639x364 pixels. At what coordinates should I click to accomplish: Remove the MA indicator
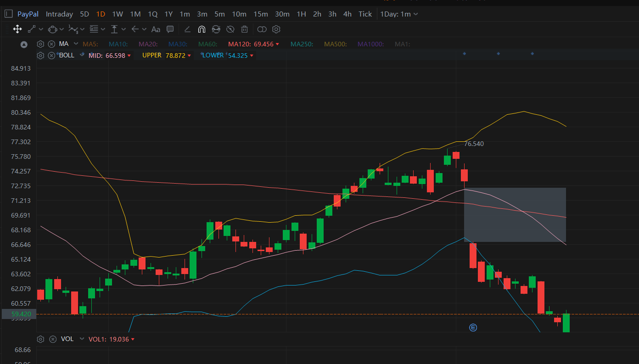[x=51, y=44]
